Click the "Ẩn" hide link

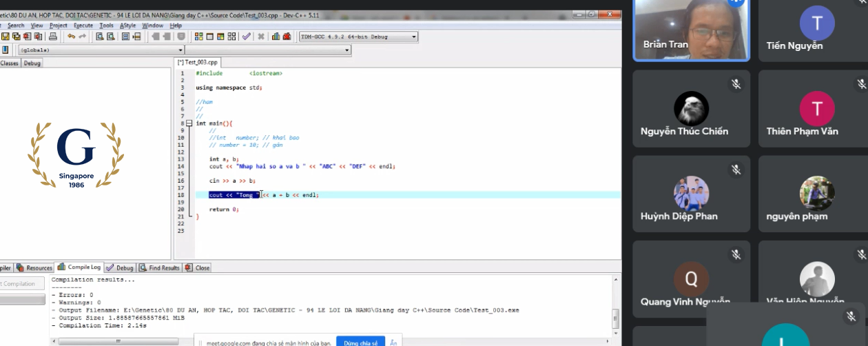pos(393,342)
